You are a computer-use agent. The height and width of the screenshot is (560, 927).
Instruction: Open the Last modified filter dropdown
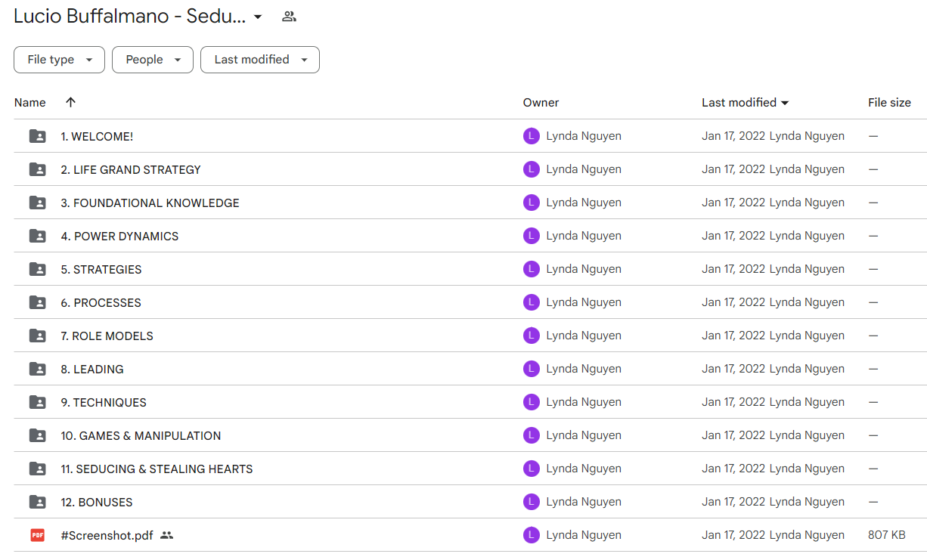click(260, 60)
